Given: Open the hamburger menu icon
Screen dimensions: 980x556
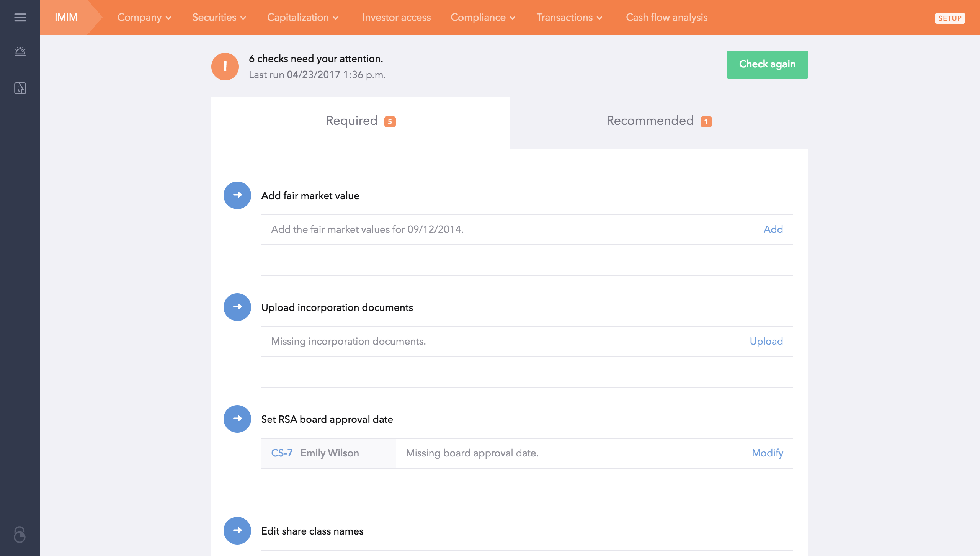Looking at the screenshot, I should tap(20, 18).
